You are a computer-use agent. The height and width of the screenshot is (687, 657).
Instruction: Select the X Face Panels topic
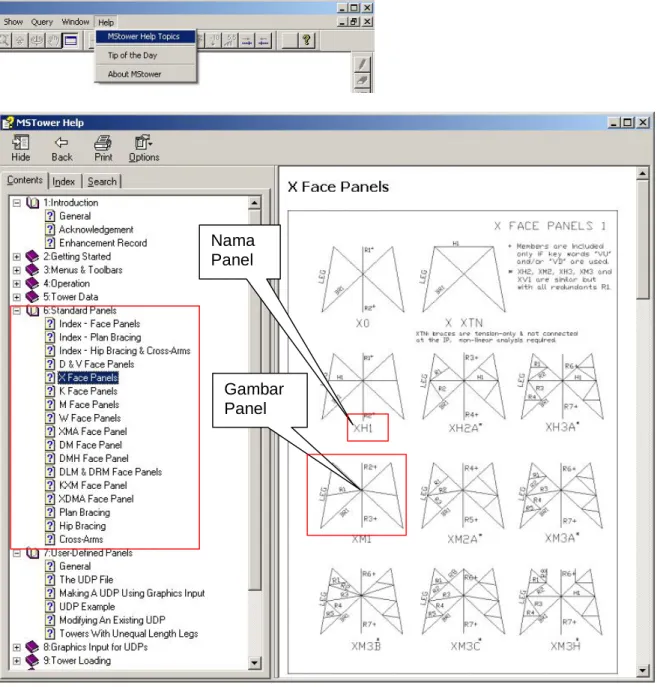88,378
